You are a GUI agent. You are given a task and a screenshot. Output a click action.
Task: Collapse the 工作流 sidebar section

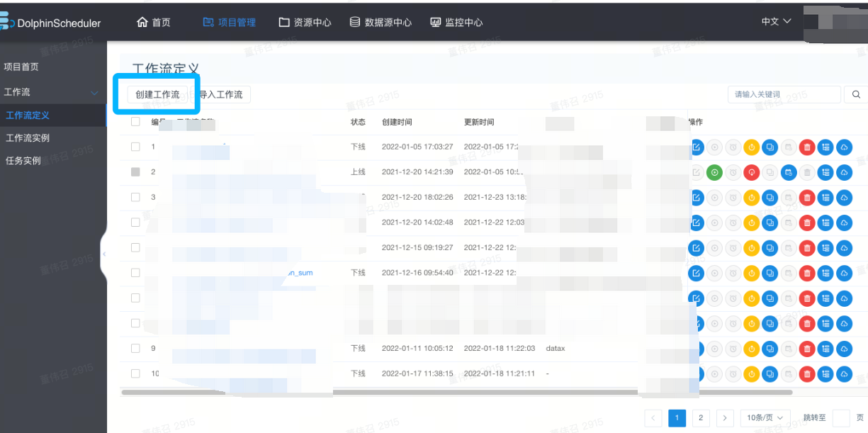(94, 91)
